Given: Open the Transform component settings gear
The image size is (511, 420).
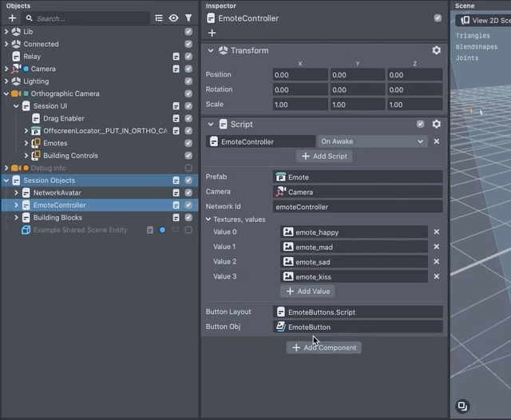Looking at the screenshot, I should click(x=436, y=50).
